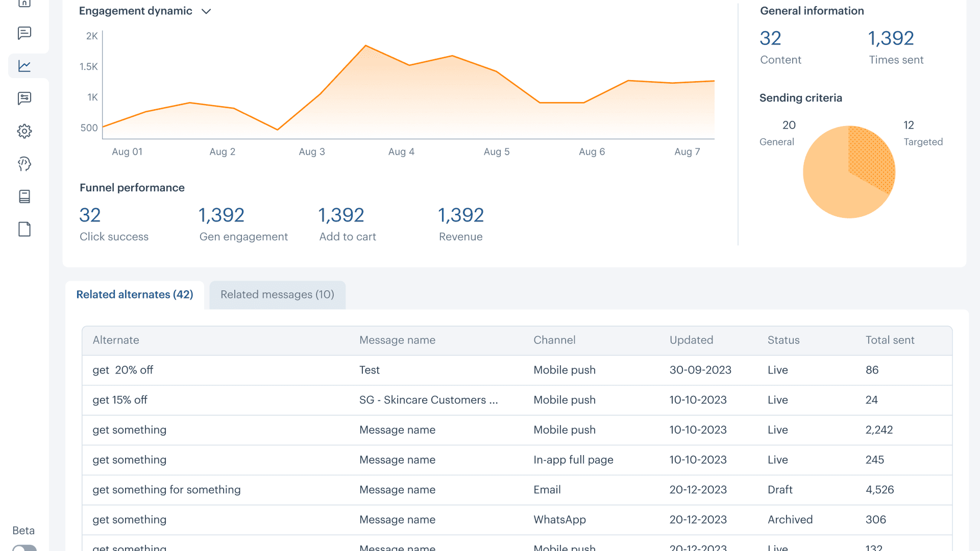Sort table by Total sent column header
Viewport: 980px width, 551px height.
pyautogui.click(x=890, y=340)
